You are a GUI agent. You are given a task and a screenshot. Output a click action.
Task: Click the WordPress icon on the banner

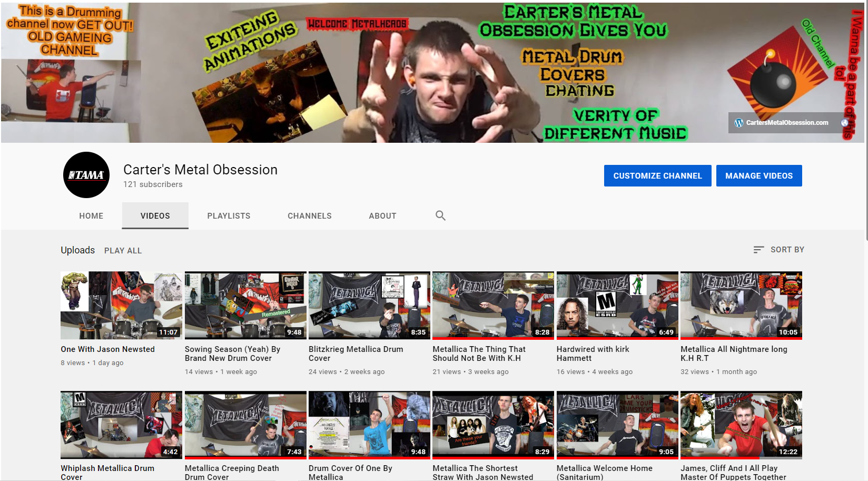coord(739,123)
